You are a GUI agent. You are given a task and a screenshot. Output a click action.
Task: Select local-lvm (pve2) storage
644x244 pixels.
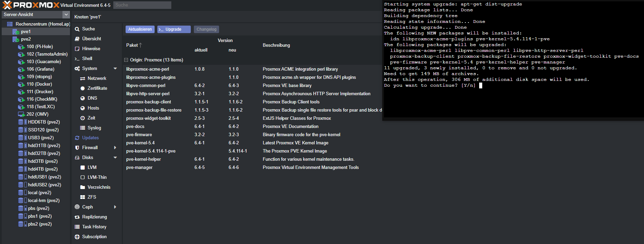click(44, 201)
